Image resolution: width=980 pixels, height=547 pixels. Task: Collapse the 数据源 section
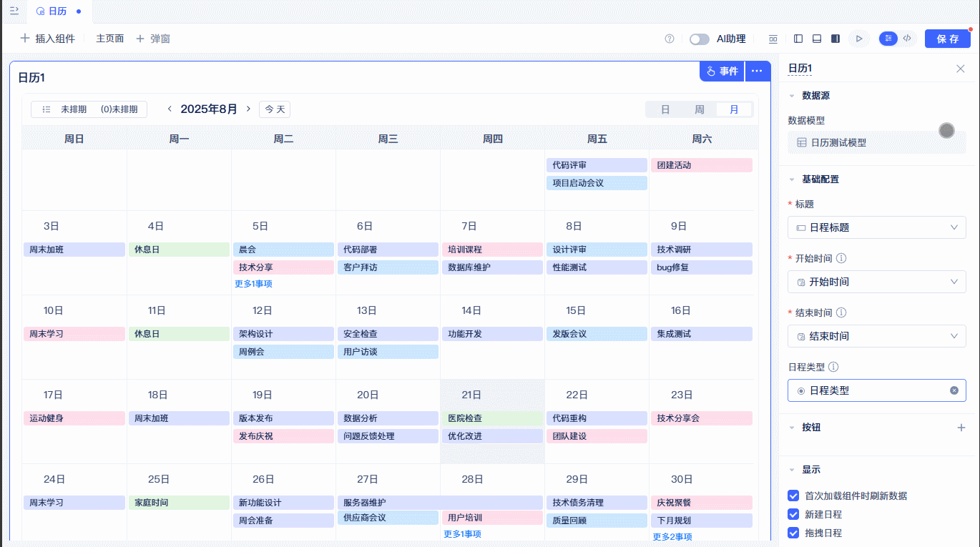click(792, 96)
